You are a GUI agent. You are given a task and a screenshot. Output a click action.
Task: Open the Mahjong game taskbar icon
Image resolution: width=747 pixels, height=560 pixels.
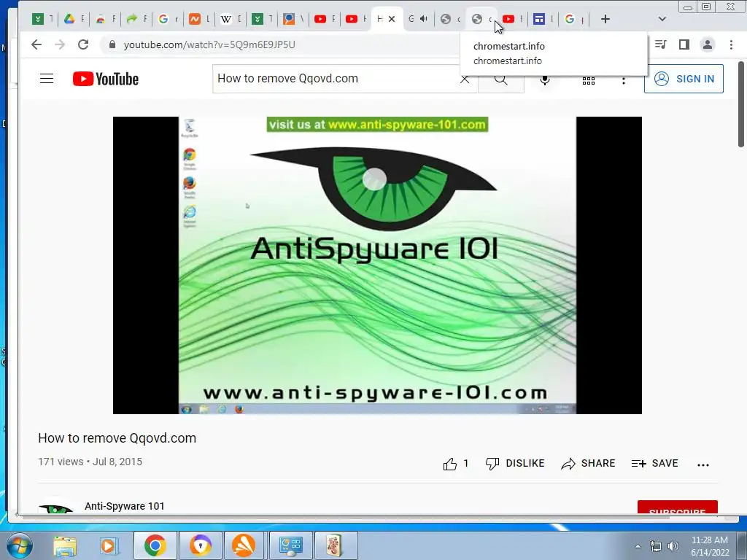point(336,545)
